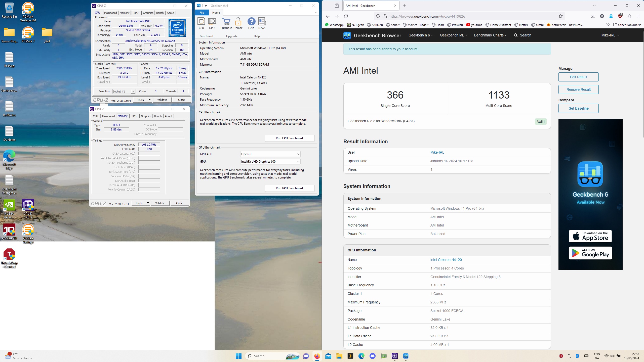Open the File tab in Geekbench 6

pyautogui.click(x=202, y=13)
